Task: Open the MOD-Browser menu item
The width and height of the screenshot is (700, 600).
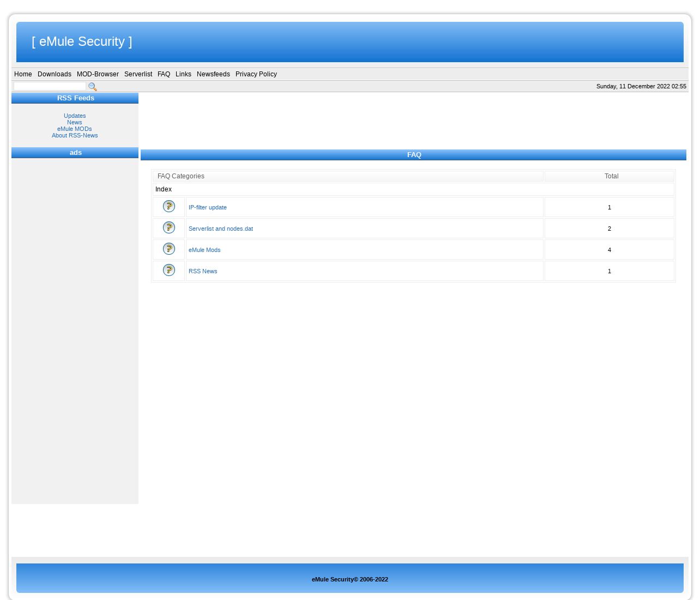Action: [x=98, y=74]
